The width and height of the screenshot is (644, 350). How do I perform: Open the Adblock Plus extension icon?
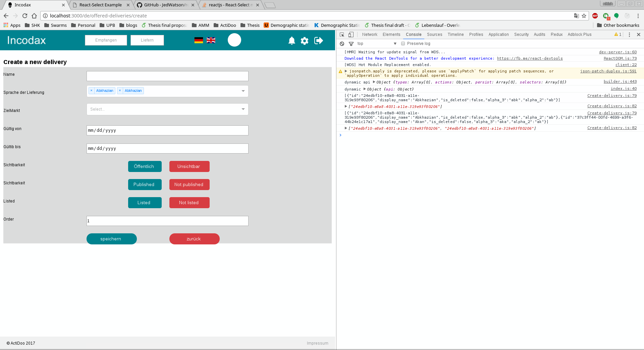[595, 16]
